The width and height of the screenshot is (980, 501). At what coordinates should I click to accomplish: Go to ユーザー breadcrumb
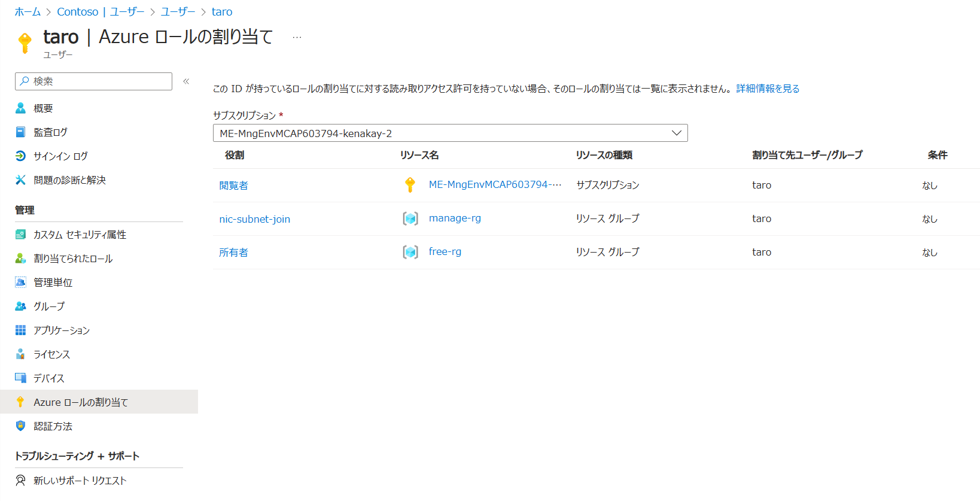[x=178, y=11]
